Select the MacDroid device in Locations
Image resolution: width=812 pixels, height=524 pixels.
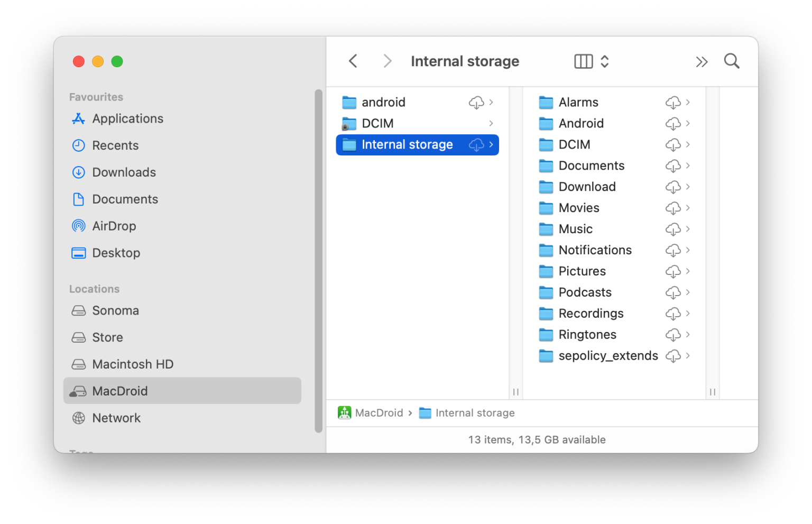[x=119, y=391]
